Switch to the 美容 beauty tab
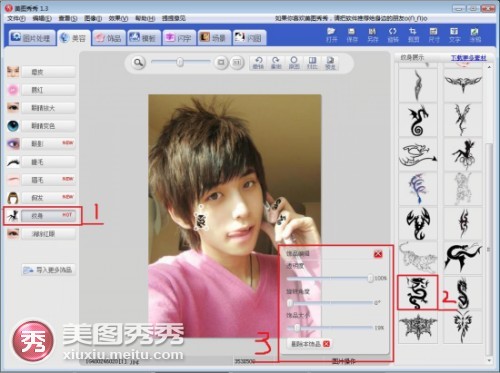 (74, 38)
